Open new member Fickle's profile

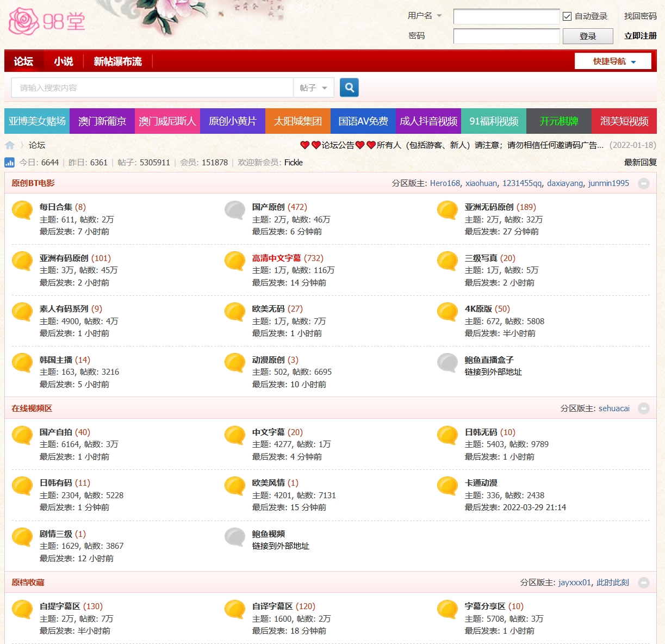click(x=294, y=162)
